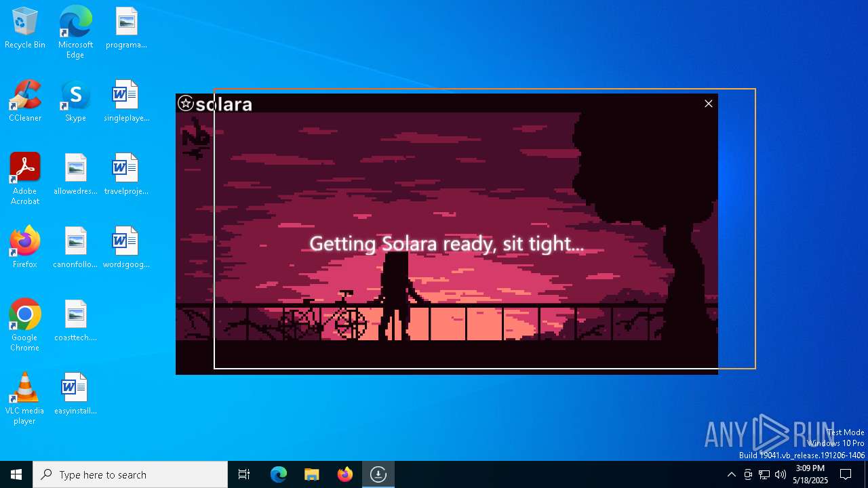Select the coasttech... image file
The width and height of the screenshot is (868, 488).
pyautogui.click(x=75, y=321)
